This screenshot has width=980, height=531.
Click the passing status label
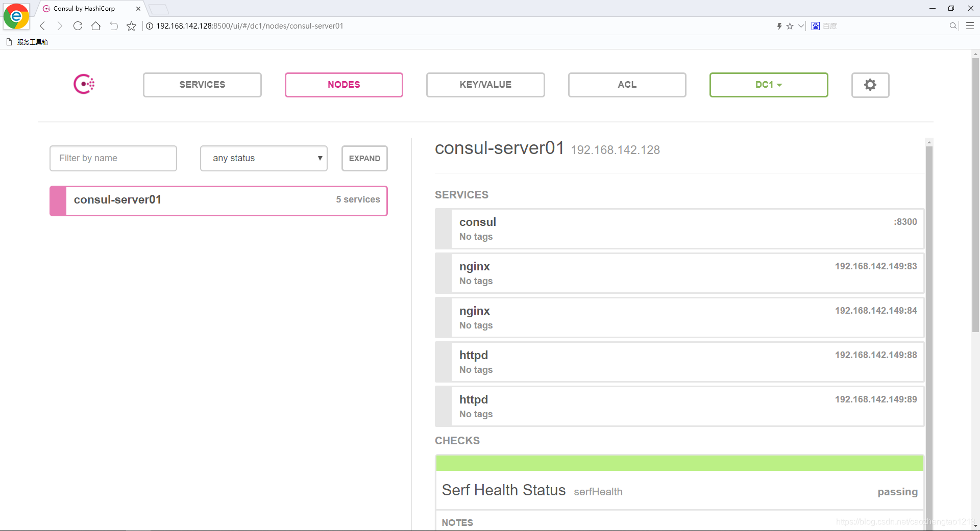[x=897, y=492]
